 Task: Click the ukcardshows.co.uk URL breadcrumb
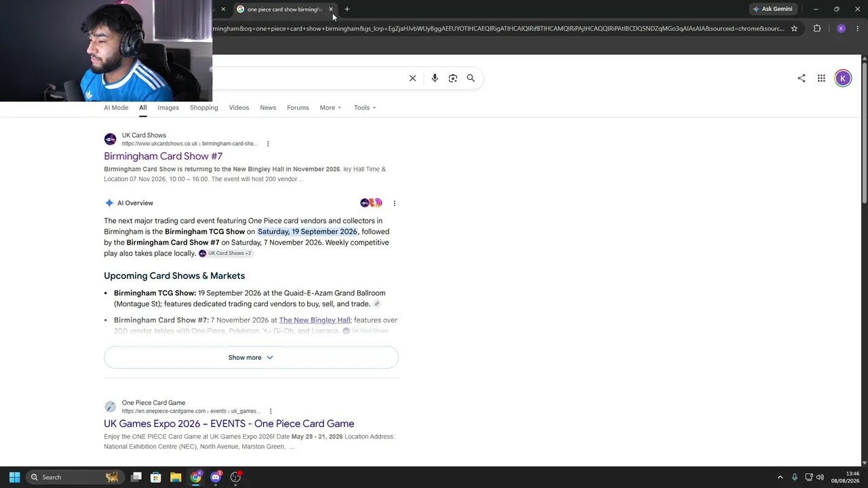click(x=190, y=144)
